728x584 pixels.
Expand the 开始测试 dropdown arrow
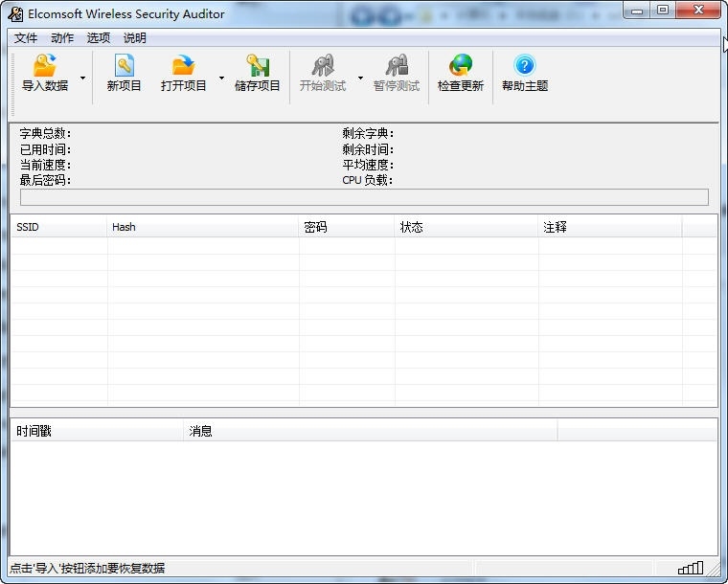[x=360, y=78]
